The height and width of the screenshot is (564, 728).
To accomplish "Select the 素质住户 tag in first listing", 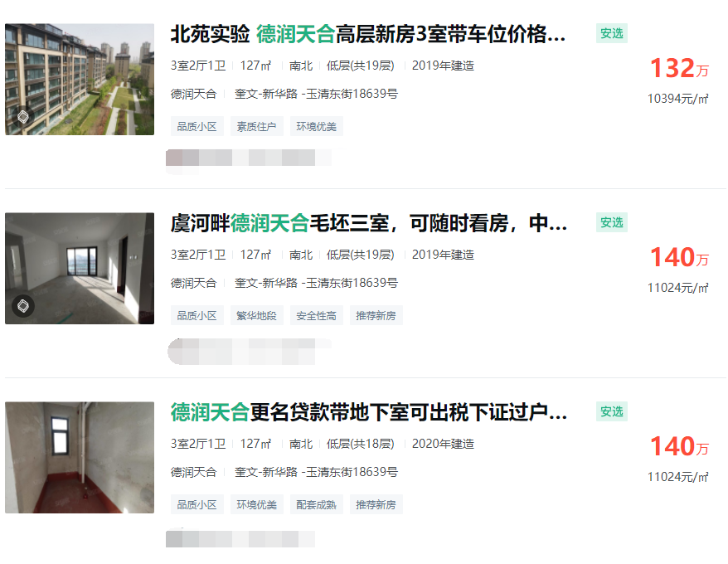I will click(x=257, y=126).
